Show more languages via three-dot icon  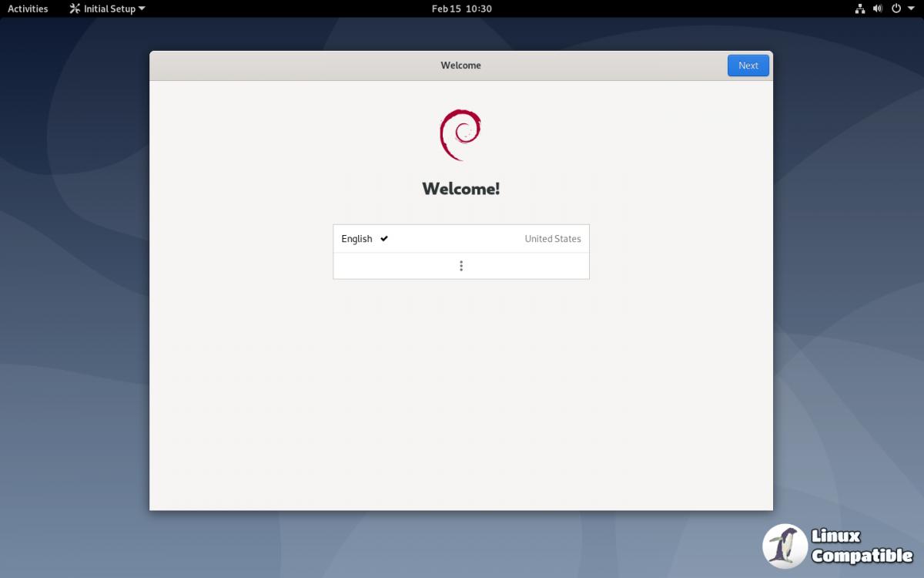tap(461, 266)
